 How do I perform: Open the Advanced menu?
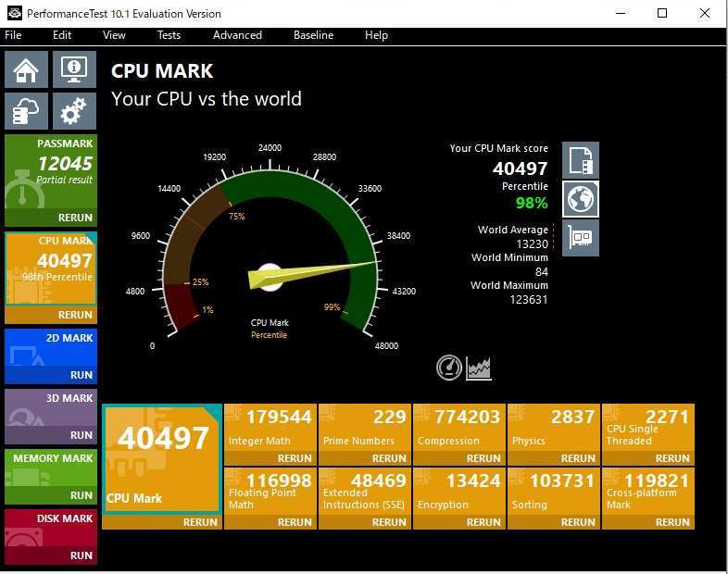point(237,35)
